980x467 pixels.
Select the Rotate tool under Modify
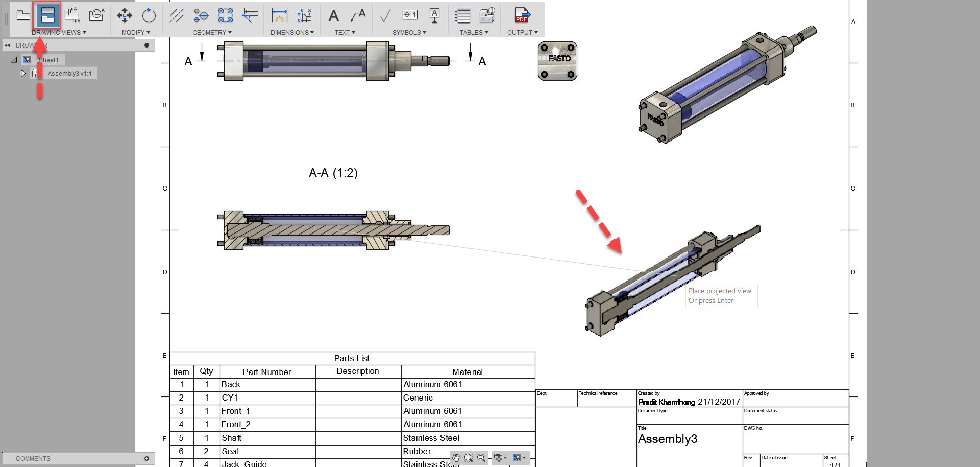coord(149,16)
